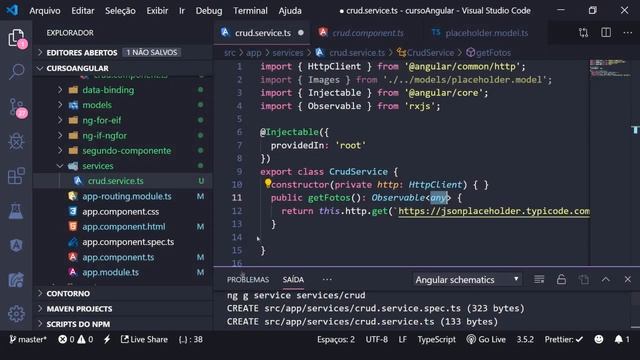Open the Angular shield icon in activity bar

[16, 245]
